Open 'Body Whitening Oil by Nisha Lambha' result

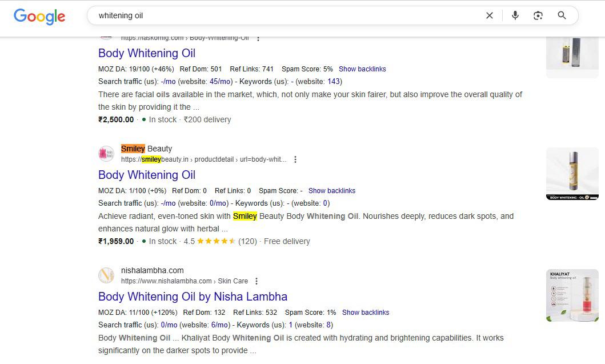(193, 297)
